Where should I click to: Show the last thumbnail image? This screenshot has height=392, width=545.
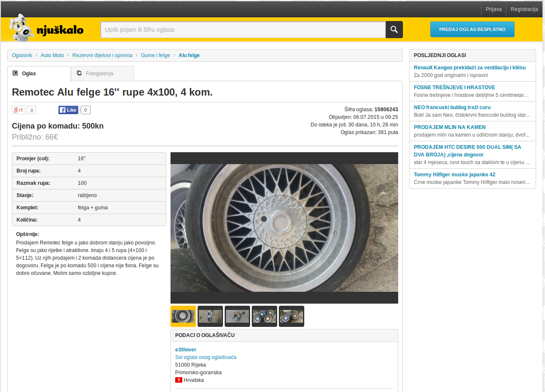pyautogui.click(x=292, y=316)
